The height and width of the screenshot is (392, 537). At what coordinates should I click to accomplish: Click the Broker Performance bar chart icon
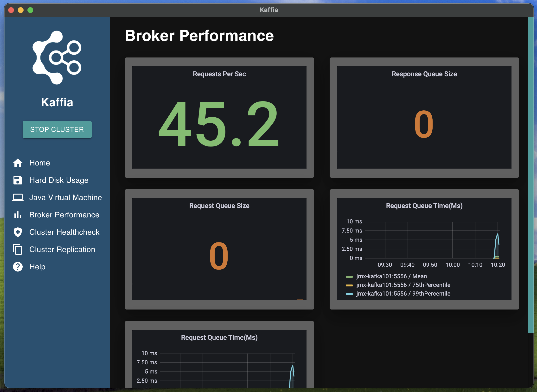pos(18,215)
